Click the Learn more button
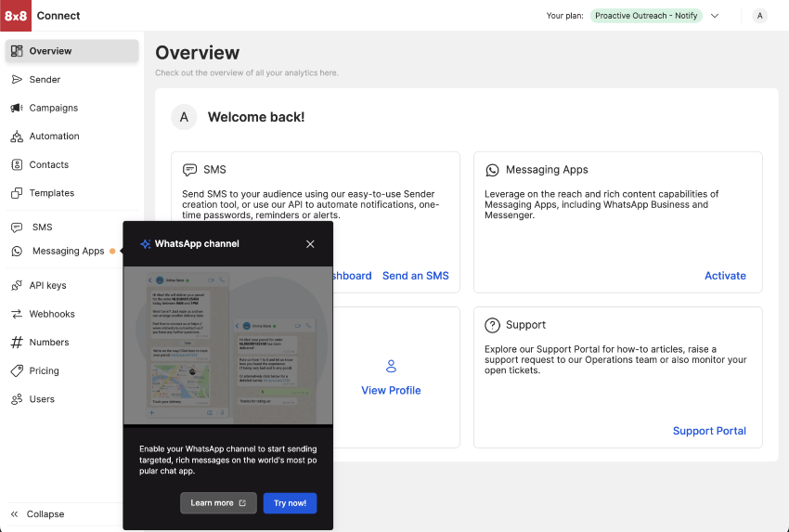This screenshot has width=789, height=532. 218,503
